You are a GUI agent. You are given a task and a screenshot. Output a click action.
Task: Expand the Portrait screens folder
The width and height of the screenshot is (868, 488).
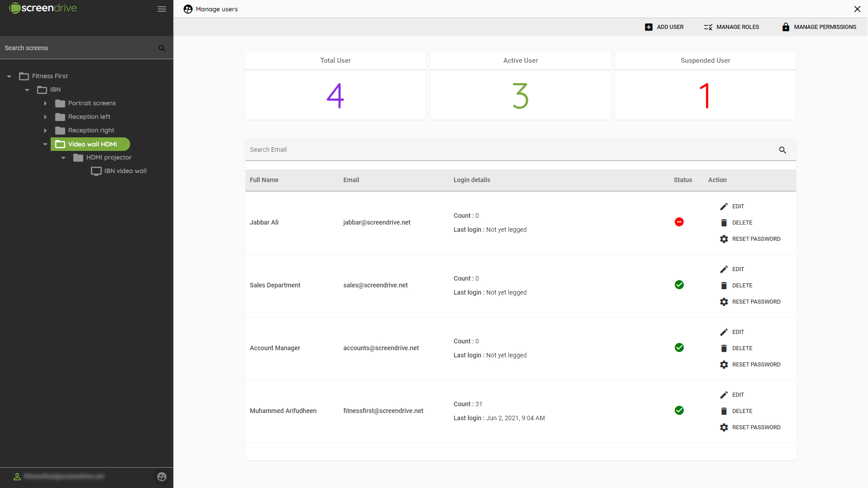pos(45,103)
